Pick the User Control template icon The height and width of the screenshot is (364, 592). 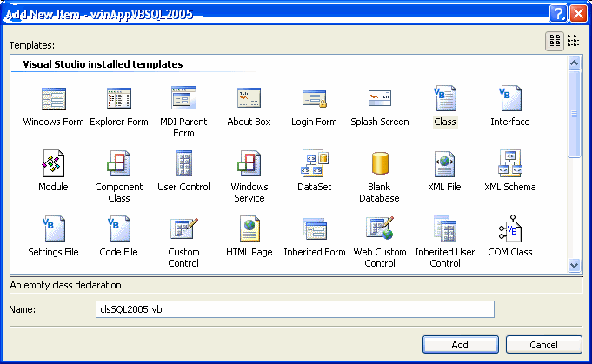[x=184, y=163]
